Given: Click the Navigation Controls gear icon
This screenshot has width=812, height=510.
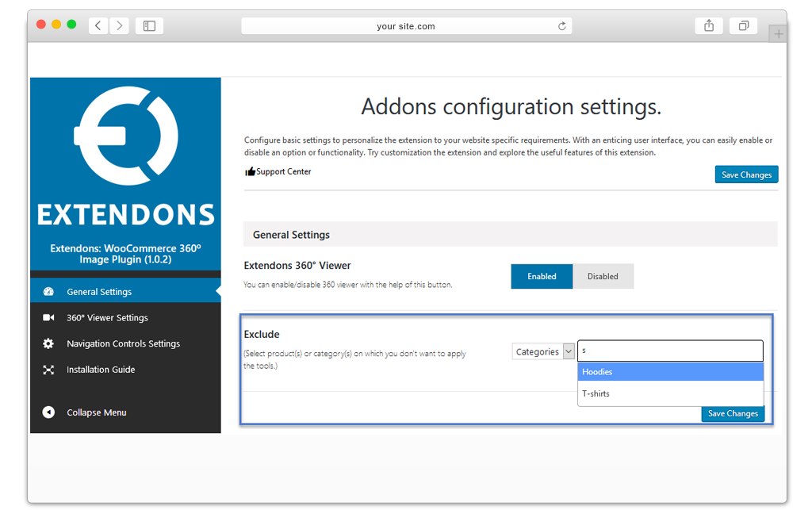Looking at the screenshot, I should [48, 343].
